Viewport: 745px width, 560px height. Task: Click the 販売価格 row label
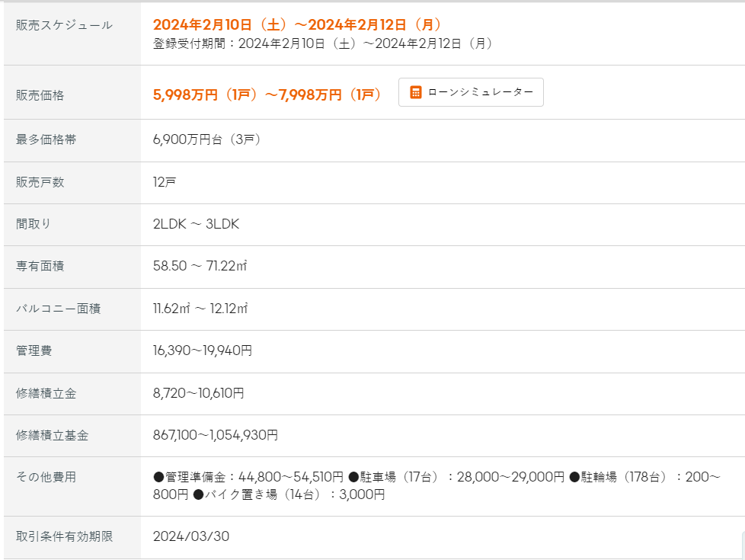(x=40, y=95)
